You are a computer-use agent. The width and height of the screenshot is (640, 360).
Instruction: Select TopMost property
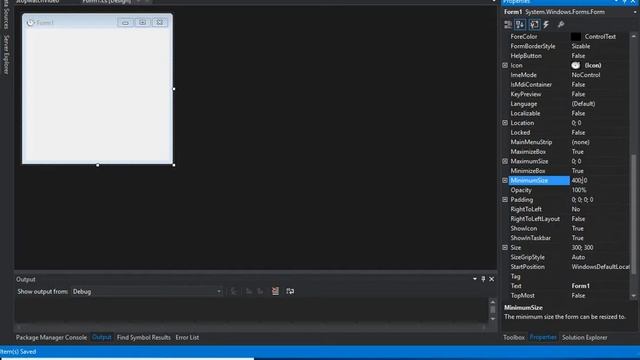pyautogui.click(x=522, y=296)
